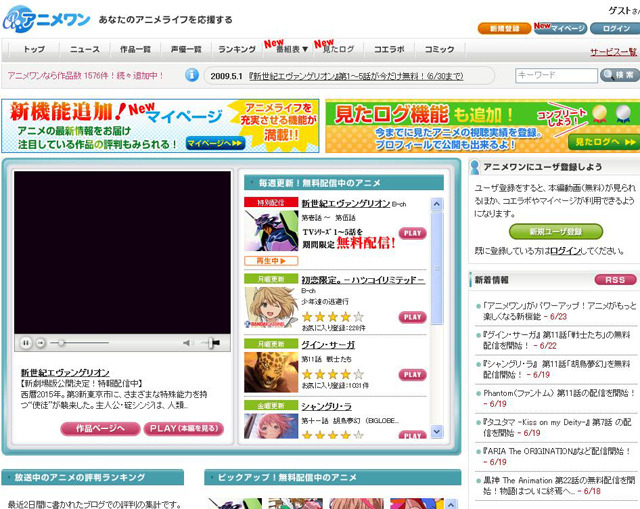640x509 pixels.
Task: Open the コエラボ navigation tab
Action: 389,49
